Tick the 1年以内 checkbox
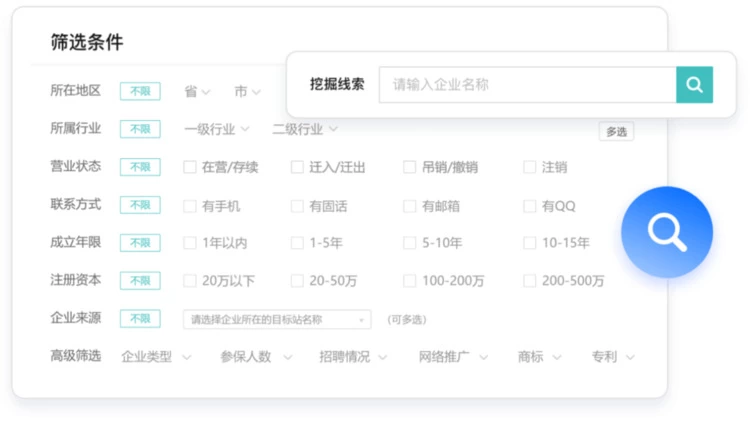 click(x=190, y=243)
